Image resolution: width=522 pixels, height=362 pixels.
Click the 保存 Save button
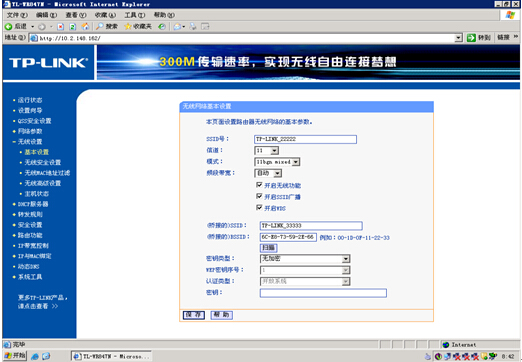click(194, 315)
